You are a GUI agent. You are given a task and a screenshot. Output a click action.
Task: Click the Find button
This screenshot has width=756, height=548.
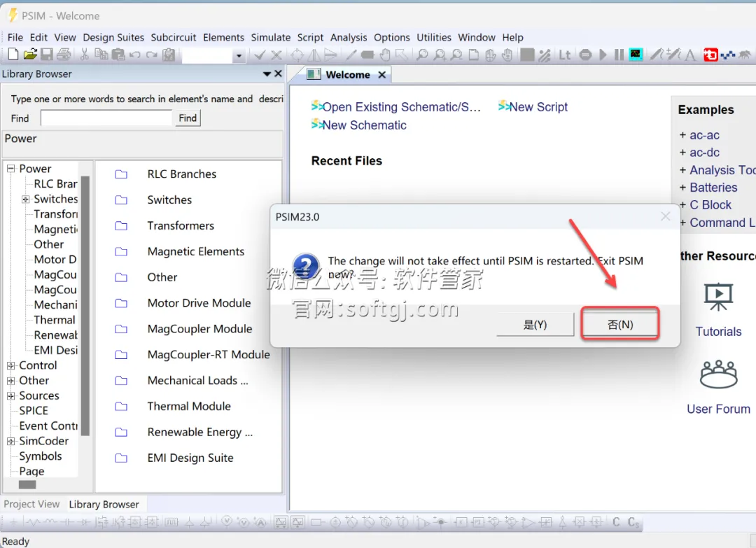click(x=188, y=118)
